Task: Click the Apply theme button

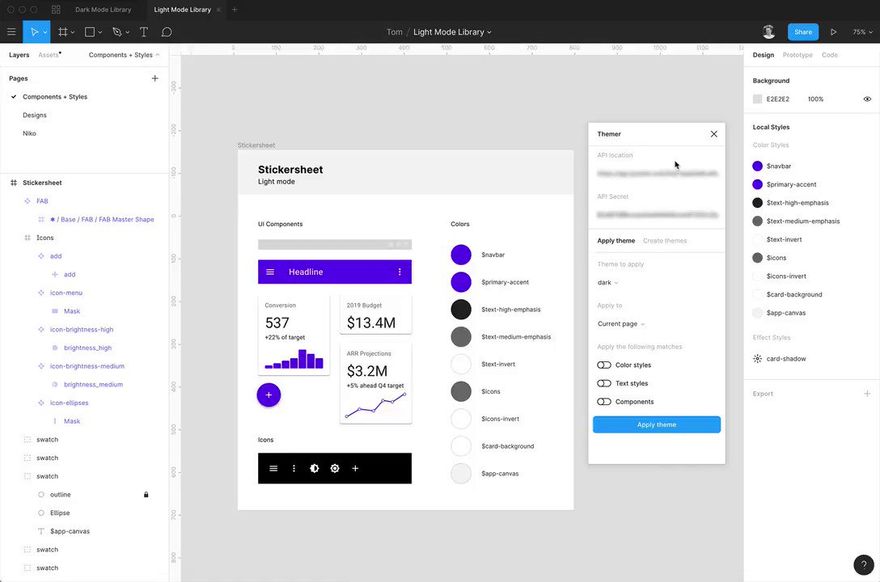Action: point(657,425)
